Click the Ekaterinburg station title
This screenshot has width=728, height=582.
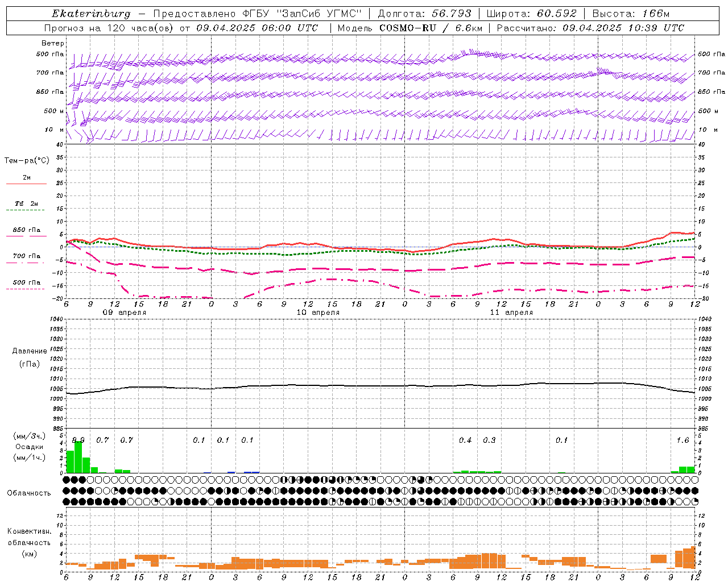tap(90, 14)
